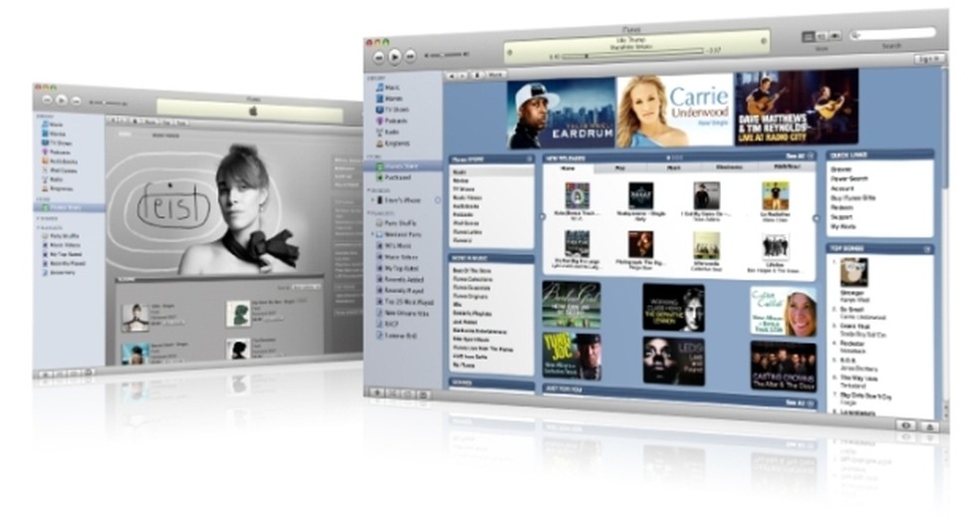The image size is (980, 522).
Task: Select album view button in View control
Action: click(822, 36)
